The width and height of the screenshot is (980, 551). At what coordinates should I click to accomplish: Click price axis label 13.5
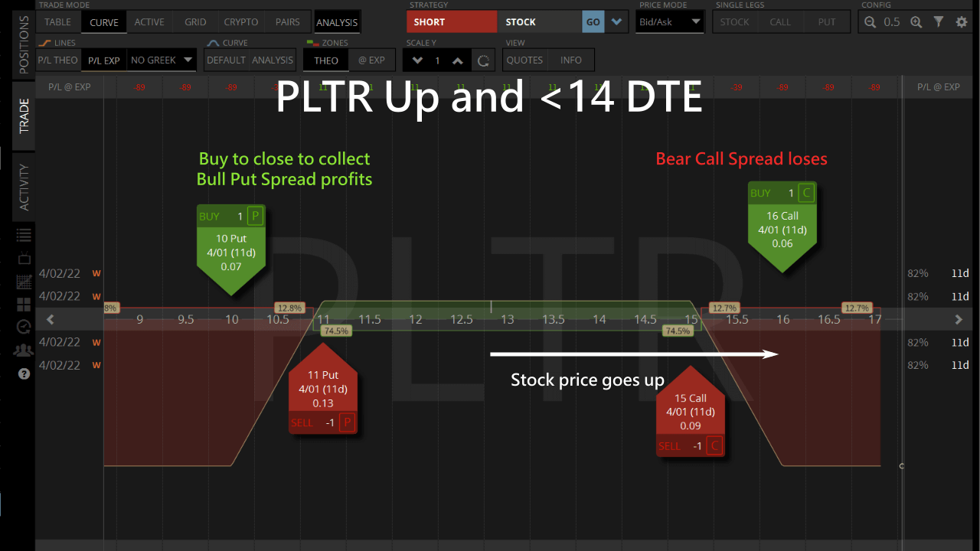point(554,319)
